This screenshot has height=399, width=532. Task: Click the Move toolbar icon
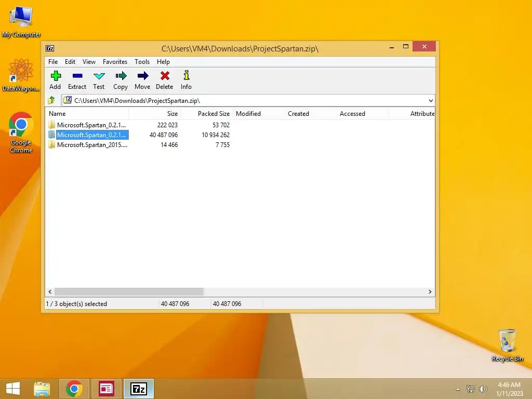(x=142, y=80)
